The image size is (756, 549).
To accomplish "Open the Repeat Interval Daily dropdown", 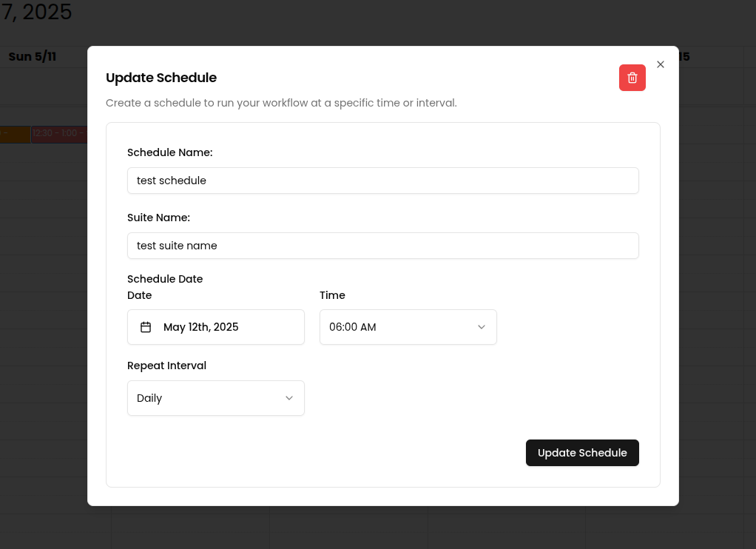I will tap(216, 398).
